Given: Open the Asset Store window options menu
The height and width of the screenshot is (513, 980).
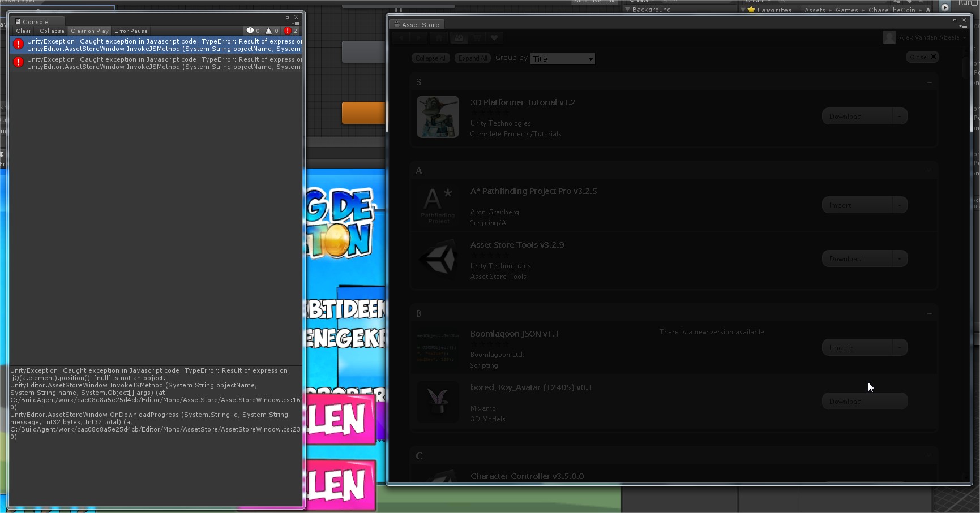Looking at the screenshot, I should (963, 27).
